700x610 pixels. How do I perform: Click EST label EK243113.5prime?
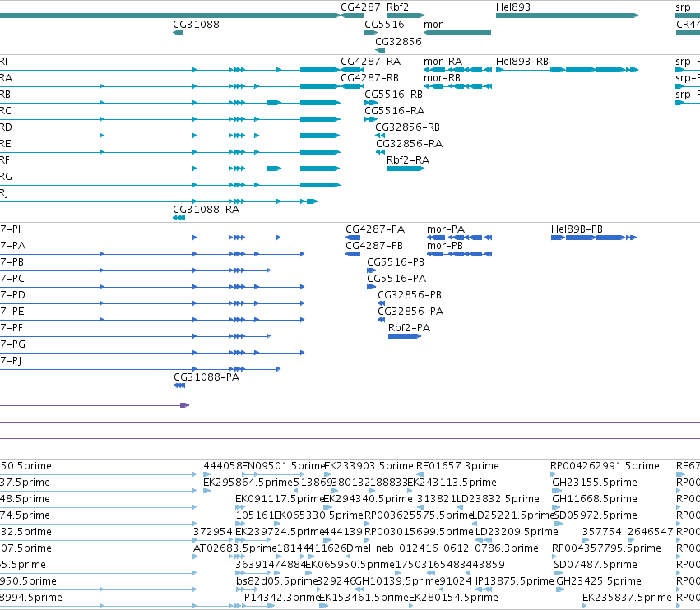coord(452,483)
